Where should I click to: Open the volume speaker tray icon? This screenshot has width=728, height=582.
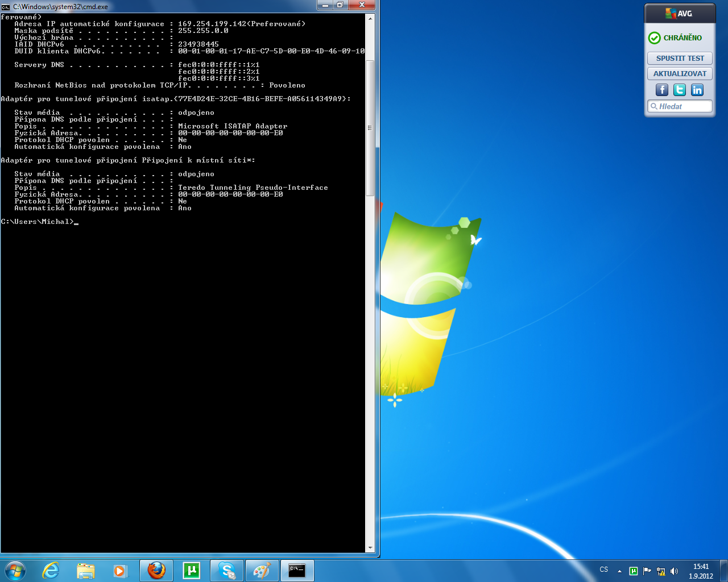(x=675, y=571)
